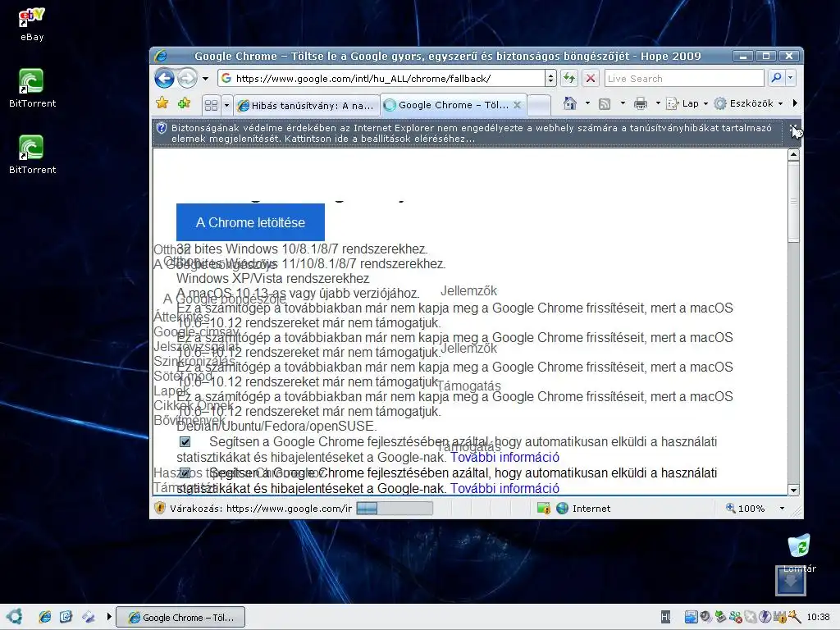Click the Live Search input box
Image resolution: width=840 pixels, height=630 pixels.
(684, 79)
